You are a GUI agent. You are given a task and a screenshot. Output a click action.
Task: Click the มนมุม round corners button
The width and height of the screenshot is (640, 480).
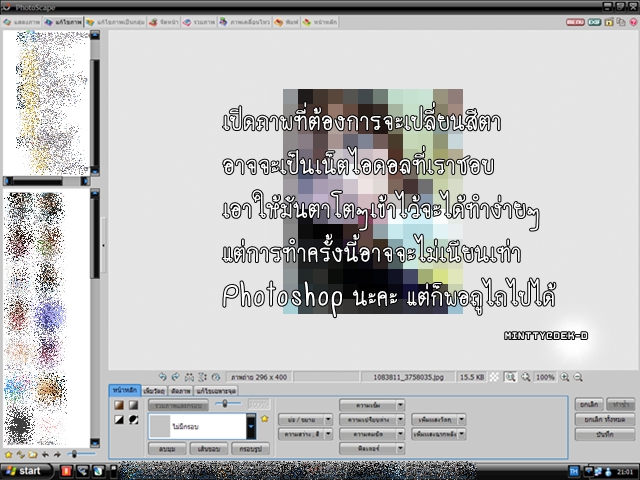pyautogui.click(x=167, y=449)
